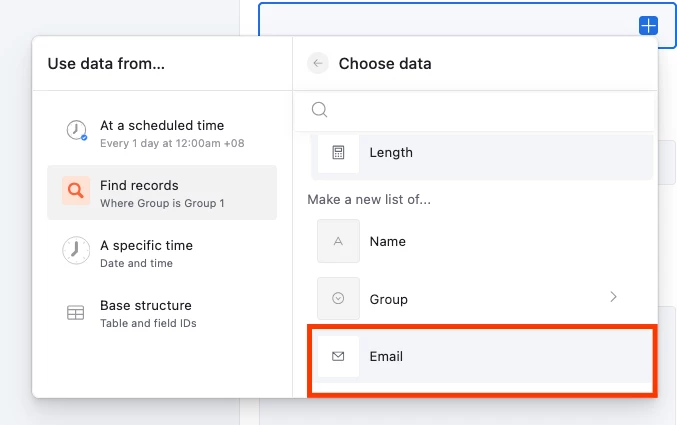Click the Name text field icon
677x425 pixels.
(x=338, y=241)
